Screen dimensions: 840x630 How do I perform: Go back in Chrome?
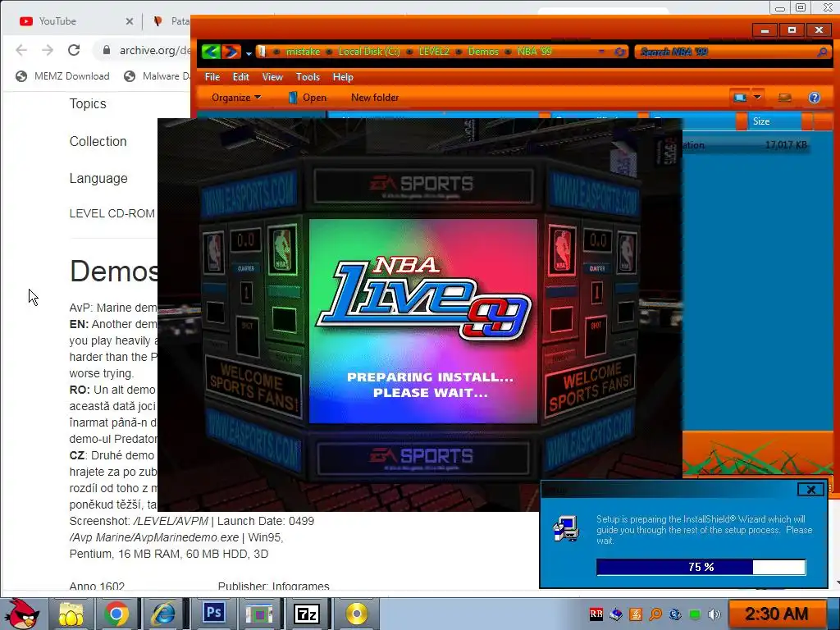[21, 50]
